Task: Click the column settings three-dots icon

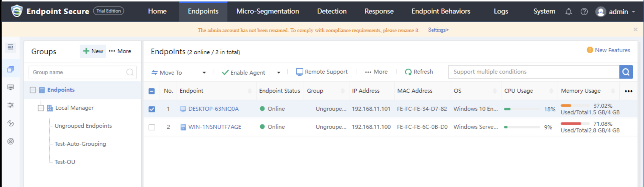Action: [x=628, y=91]
